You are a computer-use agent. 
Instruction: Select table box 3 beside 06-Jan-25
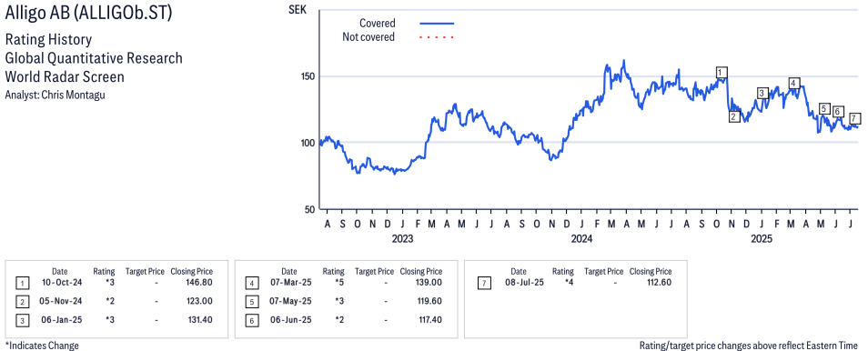[x=22, y=321]
